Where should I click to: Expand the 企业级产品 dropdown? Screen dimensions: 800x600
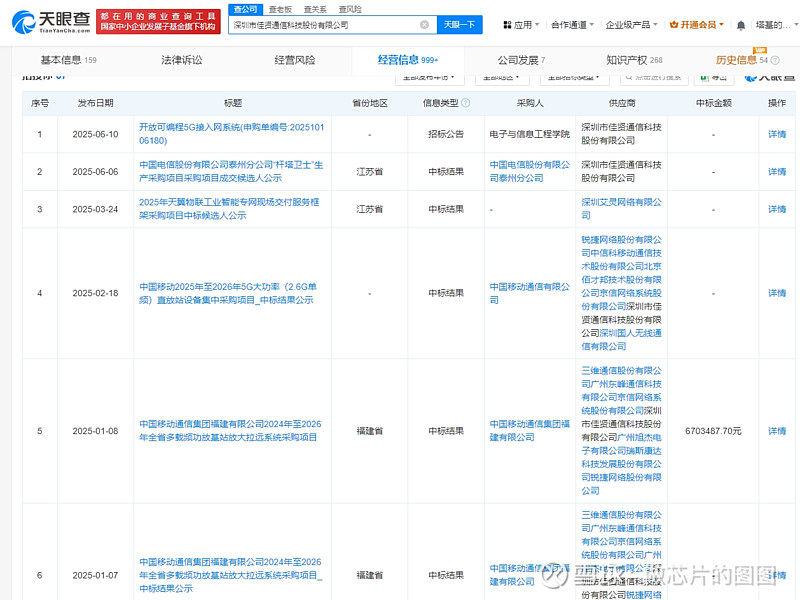[632, 24]
